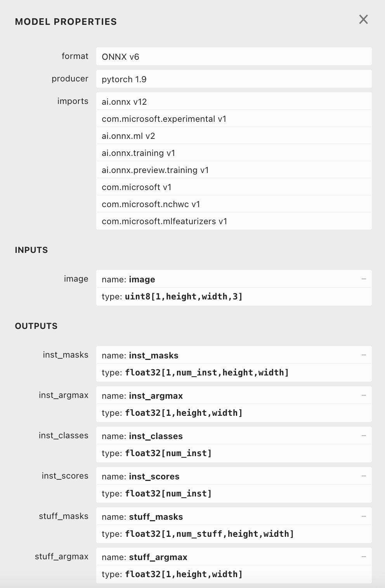Collapse the image input details
The height and width of the screenshot is (588, 385).
(363, 278)
